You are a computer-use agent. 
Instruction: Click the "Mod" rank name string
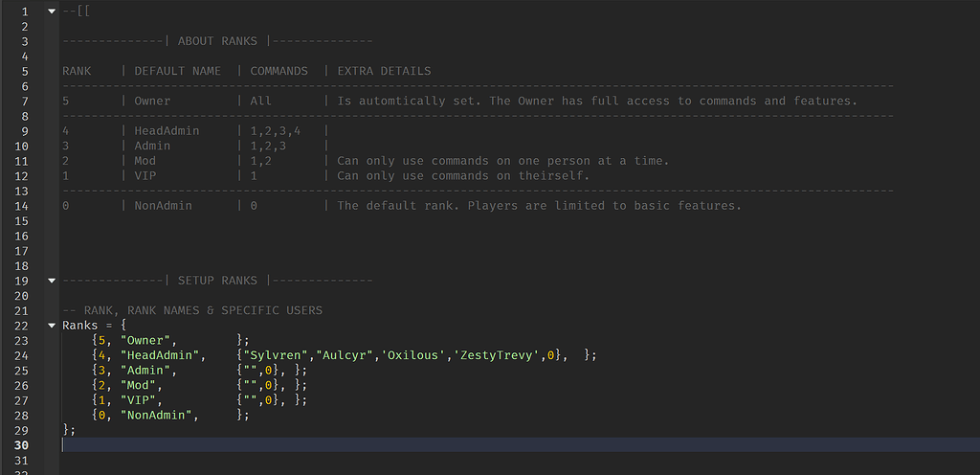click(x=142, y=385)
